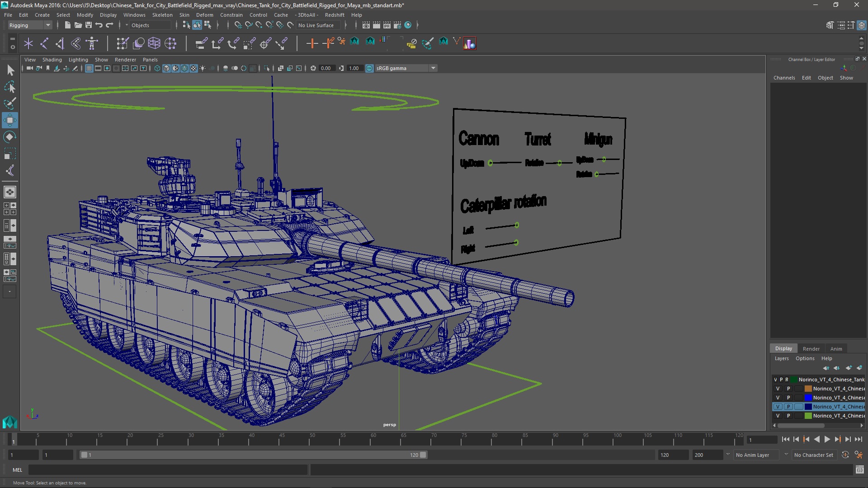Click go to end of playback button
868x488 pixels.
pyautogui.click(x=858, y=439)
